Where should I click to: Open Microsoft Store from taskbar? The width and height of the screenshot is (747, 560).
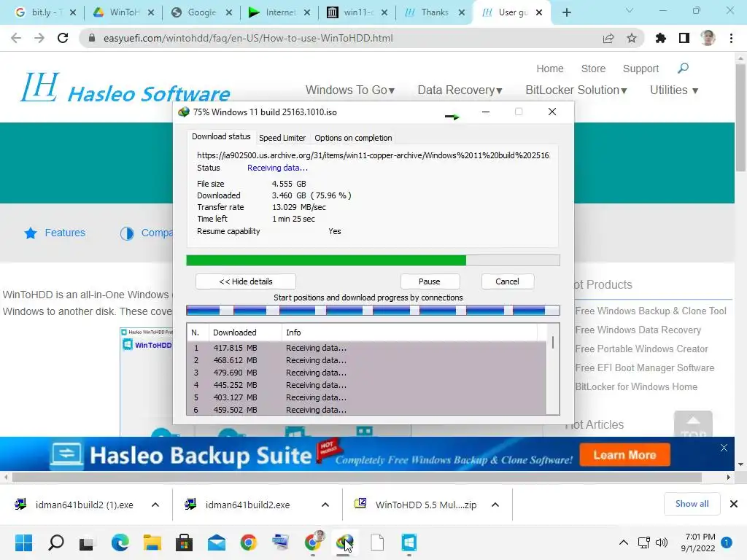pos(184,542)
